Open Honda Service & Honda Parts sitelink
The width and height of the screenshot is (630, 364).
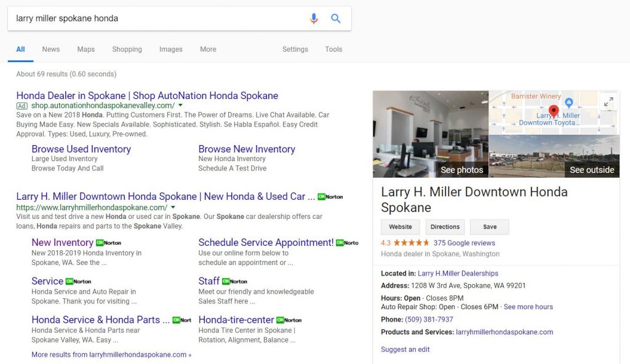(x=100, y=320)
